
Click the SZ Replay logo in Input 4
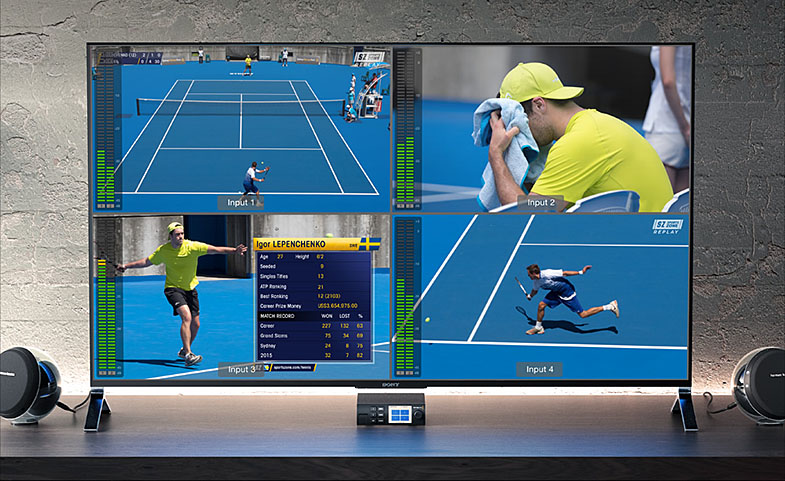coord(667,227)
